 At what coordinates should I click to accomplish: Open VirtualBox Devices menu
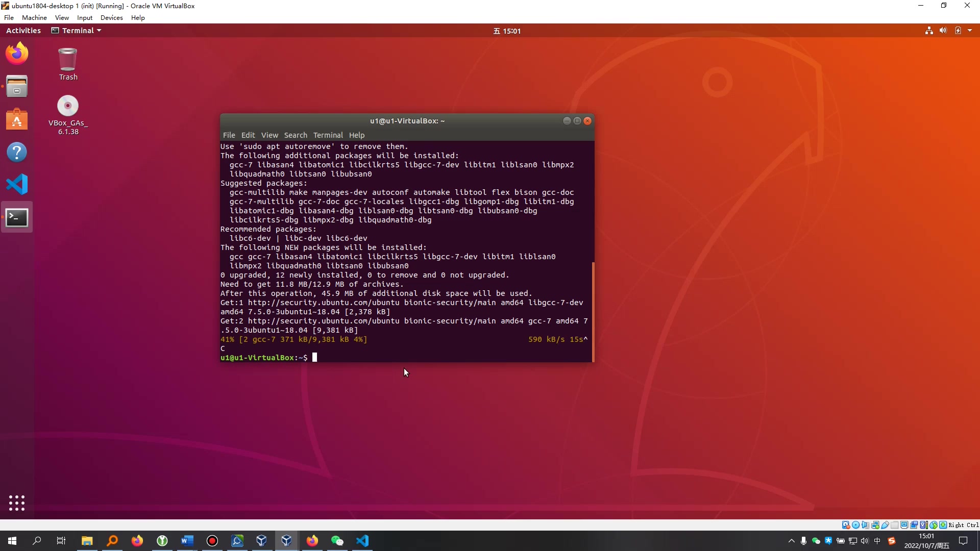pyautogui.click(x=111, y=17)
